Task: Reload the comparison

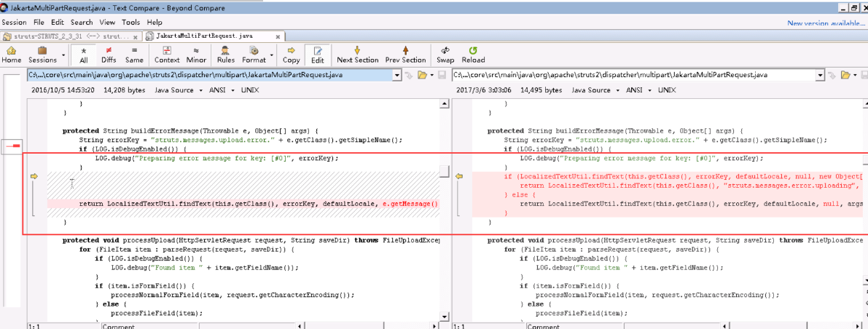Action: coord(473,55)
